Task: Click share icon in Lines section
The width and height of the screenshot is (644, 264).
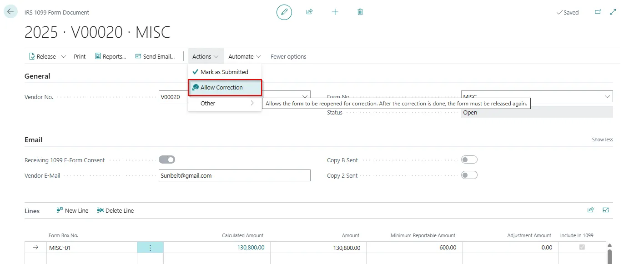Action: click(590, 210)
